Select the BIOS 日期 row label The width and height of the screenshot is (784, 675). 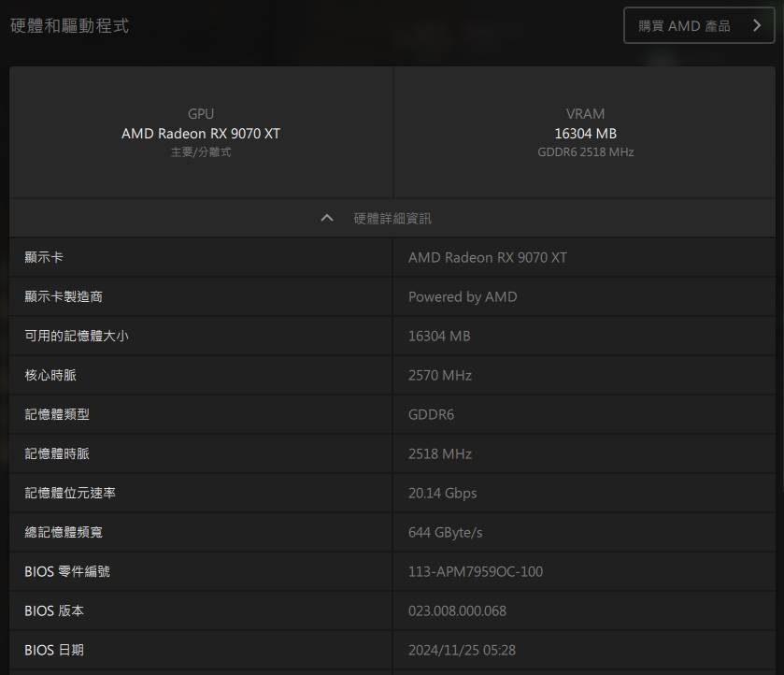(x=54, y=650)
